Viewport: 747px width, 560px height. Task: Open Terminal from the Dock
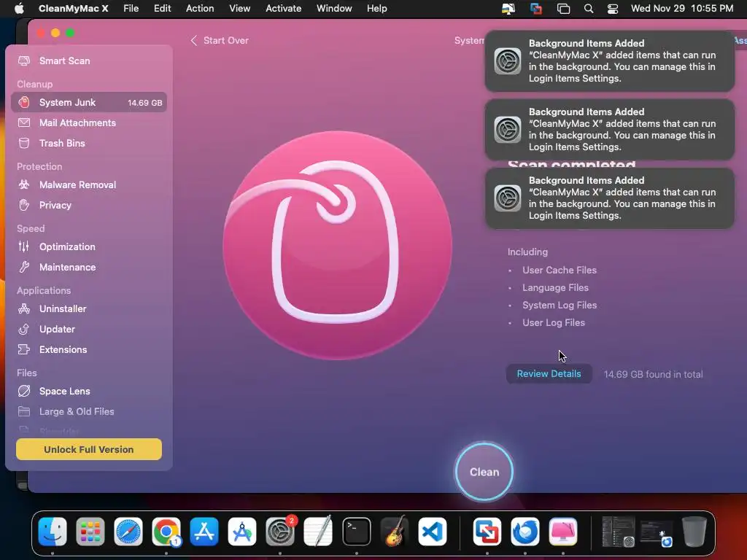point(356,532)
